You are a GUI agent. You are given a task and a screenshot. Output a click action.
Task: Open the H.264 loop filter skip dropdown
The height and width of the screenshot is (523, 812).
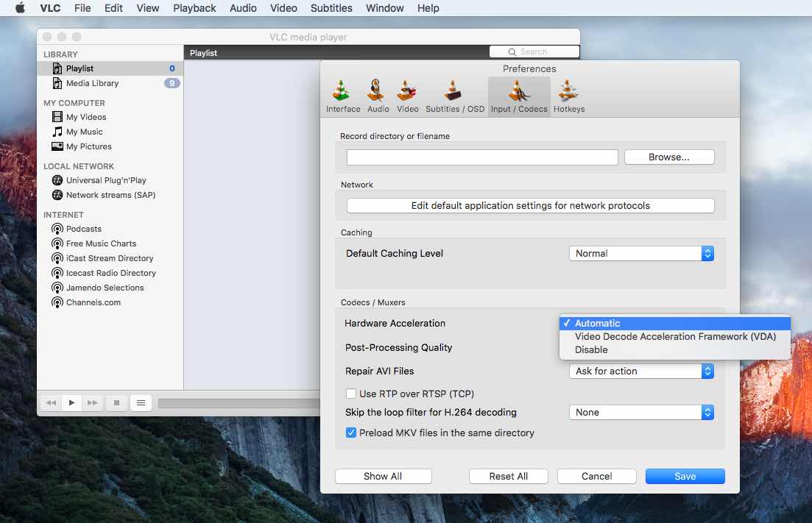640,412
